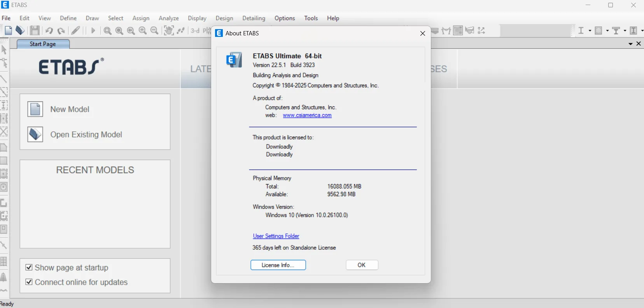Click OK in About ETABS dialog
Image resolution: width=644 pixels, height=308 pixels.
click(x=362, y=265)
